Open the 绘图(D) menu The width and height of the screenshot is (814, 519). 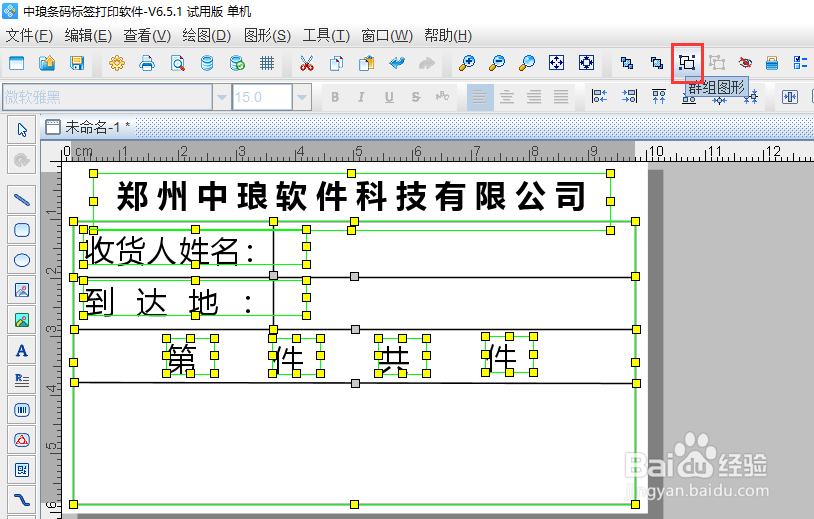[x=207, y=35]
